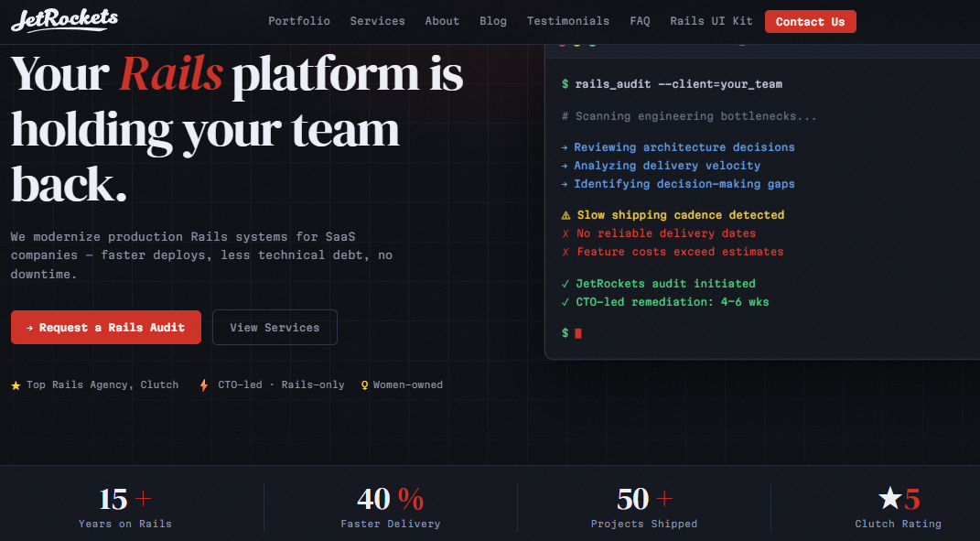Viewport: 980px width, 541px height.
Task: Click the red terminal cursor block
Action: 578,333
